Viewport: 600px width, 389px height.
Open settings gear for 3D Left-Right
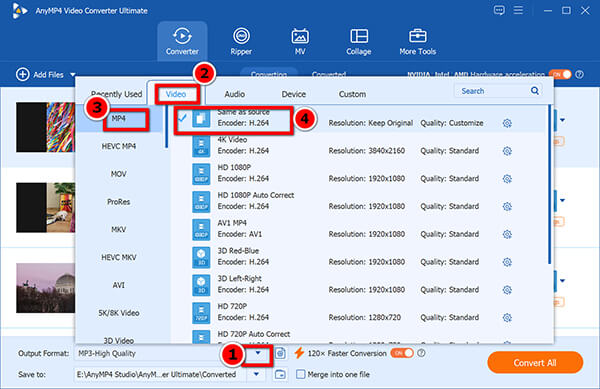click(x=507, y=290)
